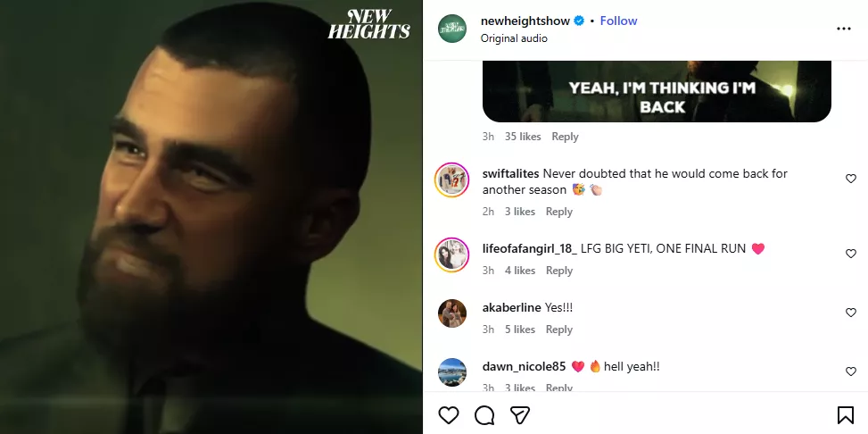Open the three-dot more options menu
The width and height of the screenshot is (868, 434).
coord(843,29)
